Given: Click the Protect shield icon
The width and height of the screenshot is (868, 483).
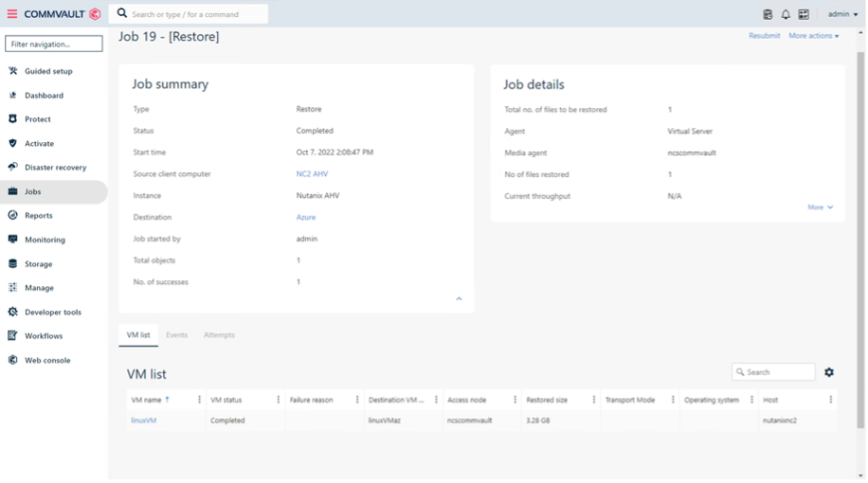Looking at the screenshot, I should point(12,119).
